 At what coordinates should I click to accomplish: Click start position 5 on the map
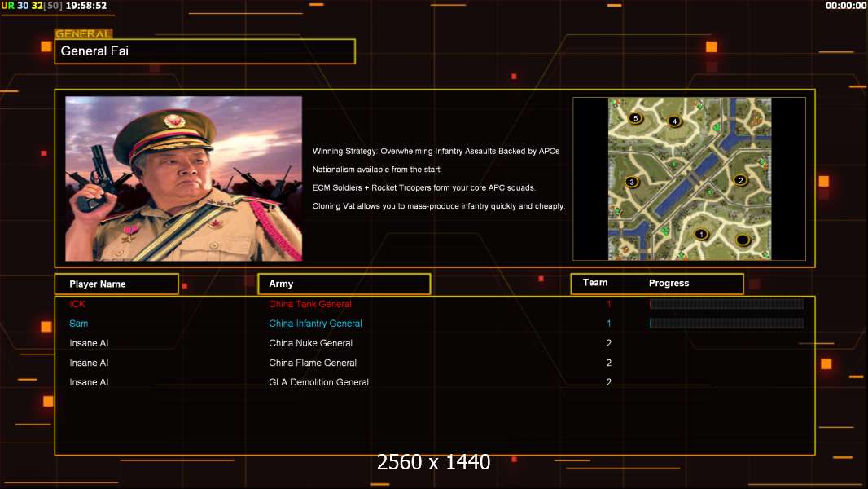point(636,118)
